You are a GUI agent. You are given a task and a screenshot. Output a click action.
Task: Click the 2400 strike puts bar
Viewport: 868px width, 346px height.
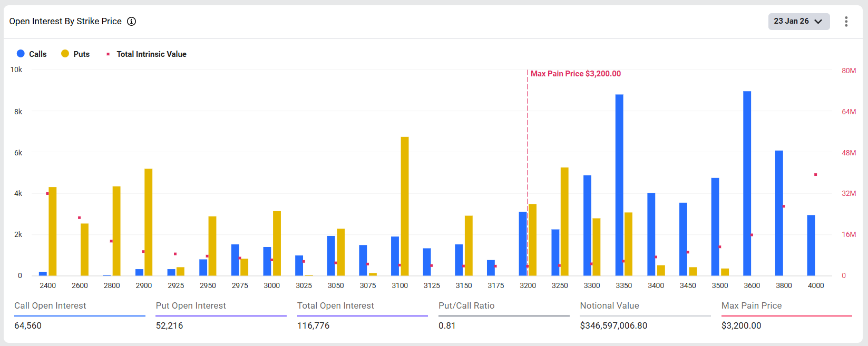click(53, 231)
